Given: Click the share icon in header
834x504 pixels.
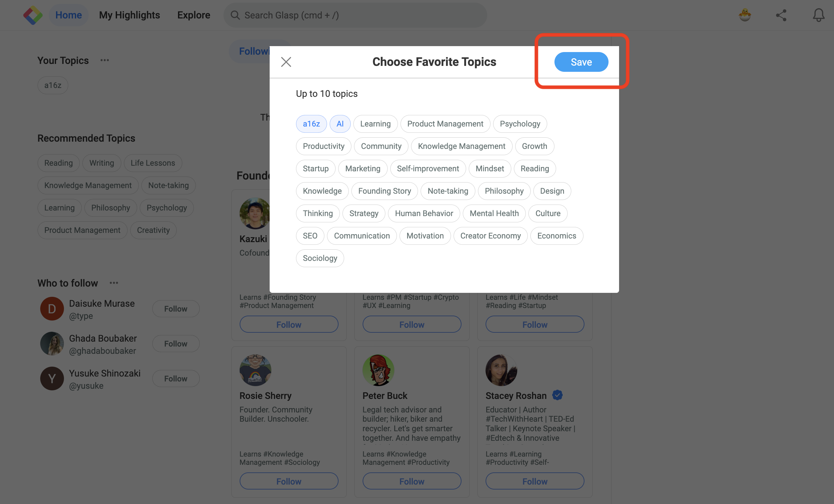Looking at the screenshot, I should 781,15.
